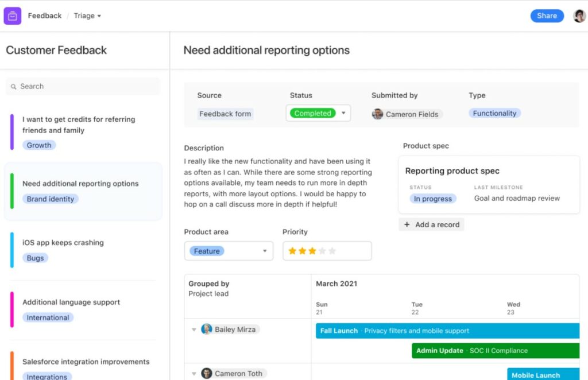Click the Growth tag
The image size is (588, 380).
[39, 145]
